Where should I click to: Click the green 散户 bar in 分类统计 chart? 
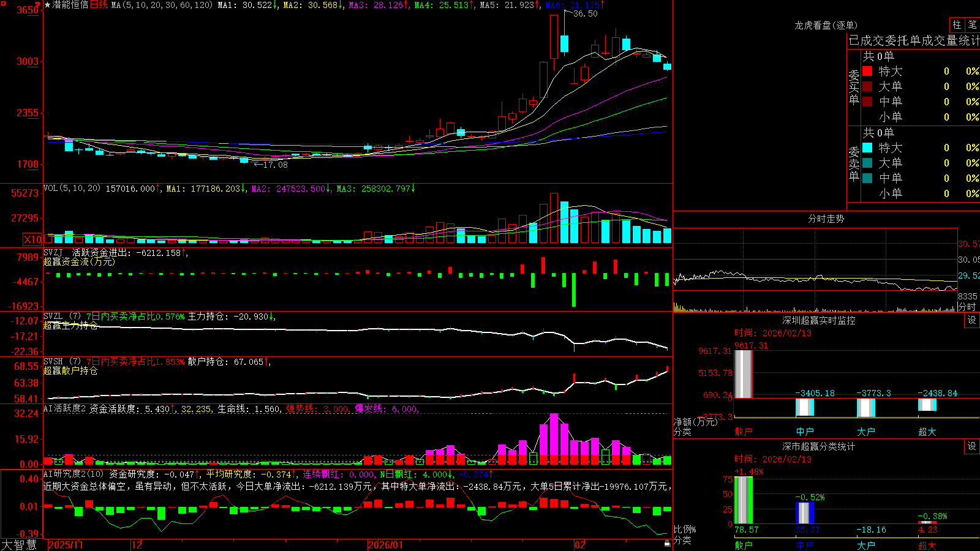(x=743, y=500)
